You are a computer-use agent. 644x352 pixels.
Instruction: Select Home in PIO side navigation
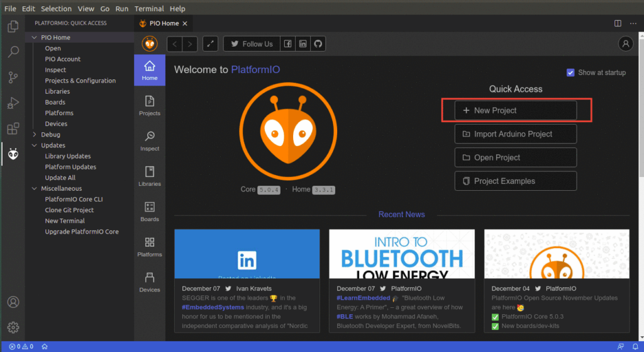150,71
